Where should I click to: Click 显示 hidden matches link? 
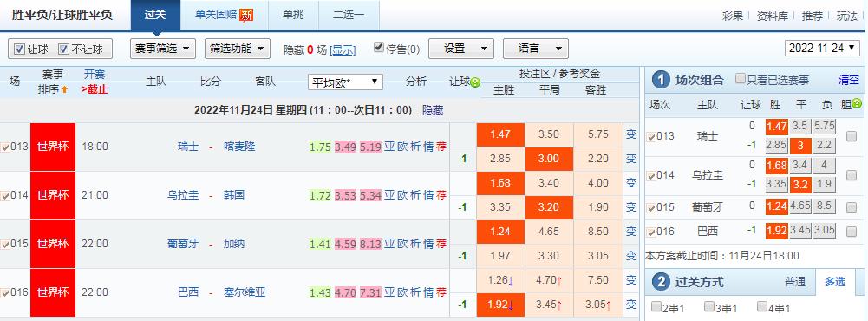(343, 49)
